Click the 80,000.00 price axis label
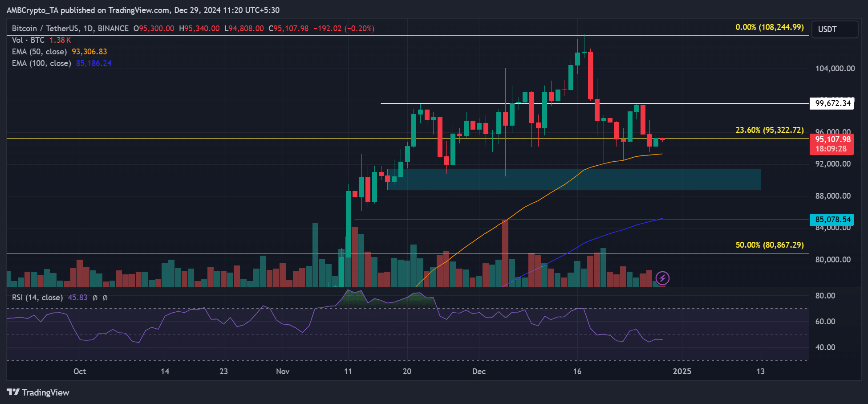The width and height of the screenshot is (868, 404). [833, 260]
